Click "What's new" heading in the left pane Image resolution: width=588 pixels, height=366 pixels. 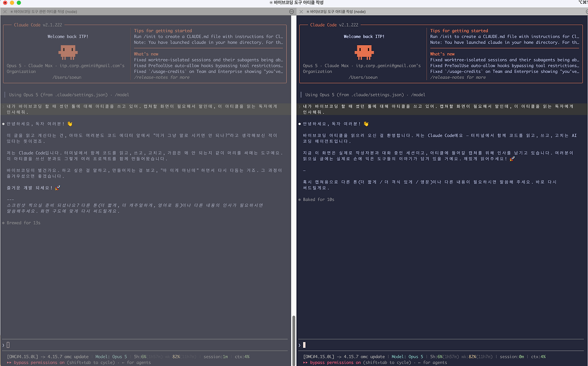(x=146, y=54)
